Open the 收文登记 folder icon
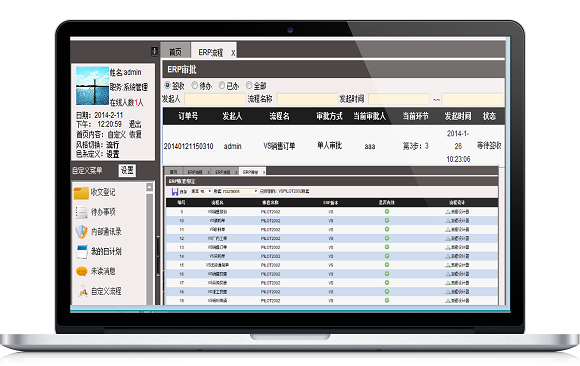Screen dimensions: 580x366 tap(81, 193)
